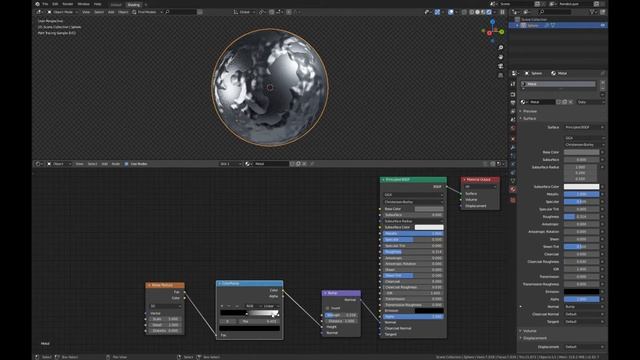
Task: Click the viewport zoom magnifier icon
Action: pos(501,48)
